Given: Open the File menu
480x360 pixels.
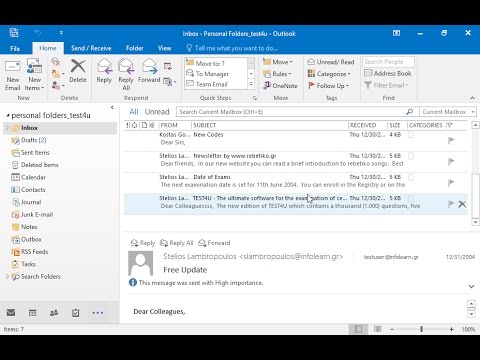Looking at the screenshot, I should pos(15,48).
